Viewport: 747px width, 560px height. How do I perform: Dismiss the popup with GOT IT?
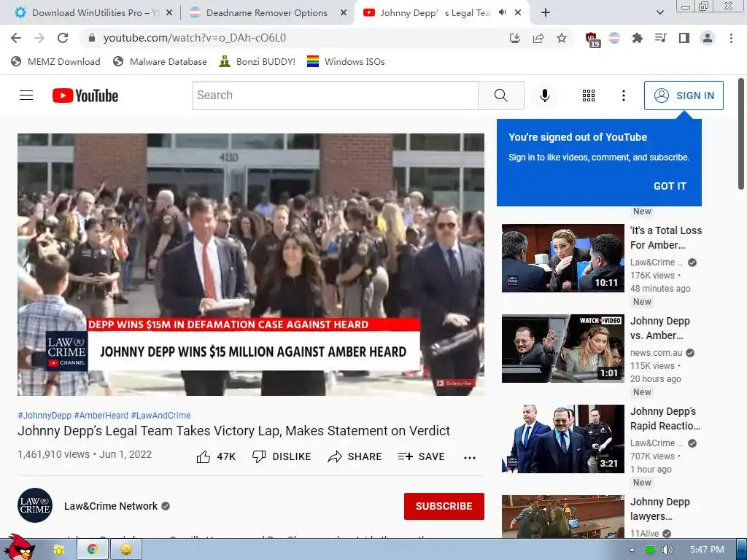[670, 186]
